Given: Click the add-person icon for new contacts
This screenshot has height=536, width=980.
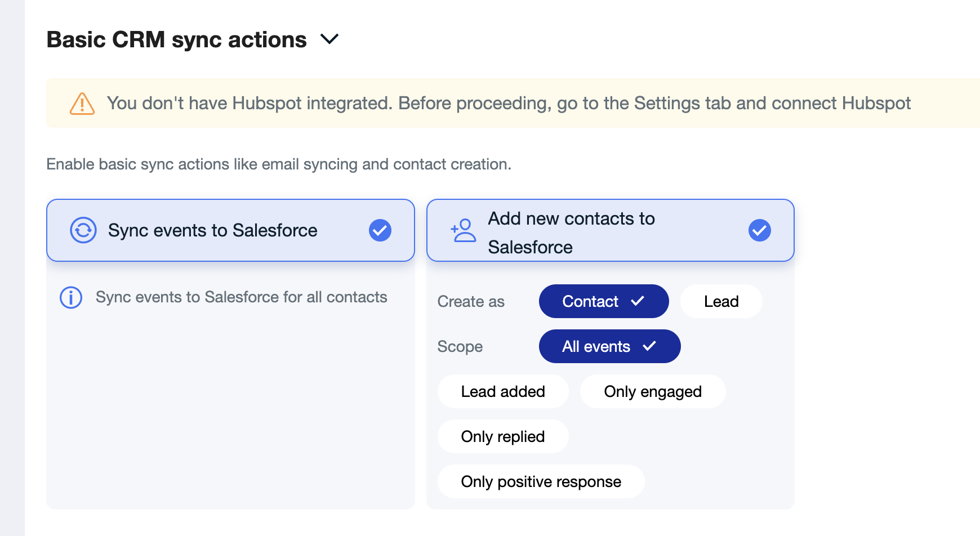Looking at the screenshot, I should click(464, 230).
